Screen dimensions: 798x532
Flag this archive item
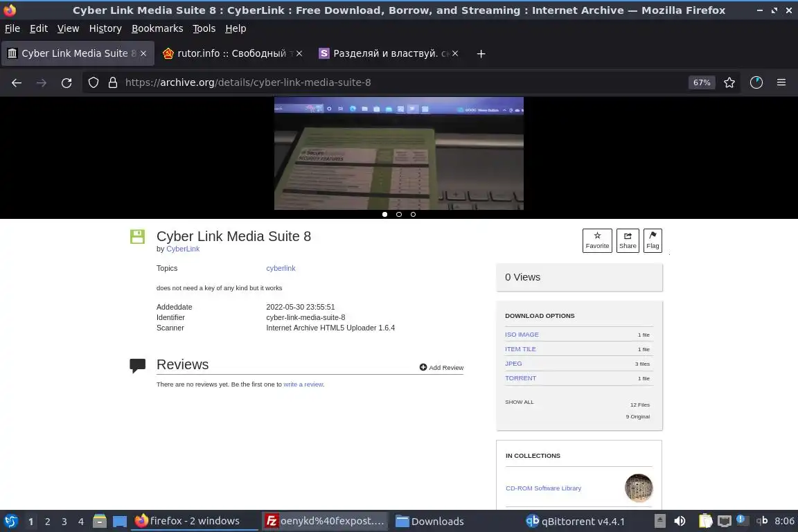pyautogui.click(x=653, y=240)
